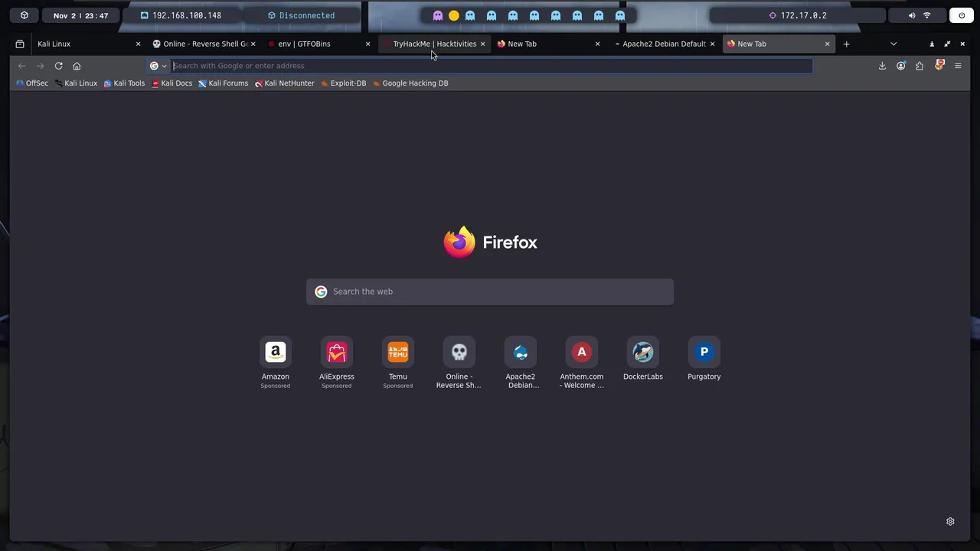Close the Online - Reverse Shell tab

[x=253, y=44]
